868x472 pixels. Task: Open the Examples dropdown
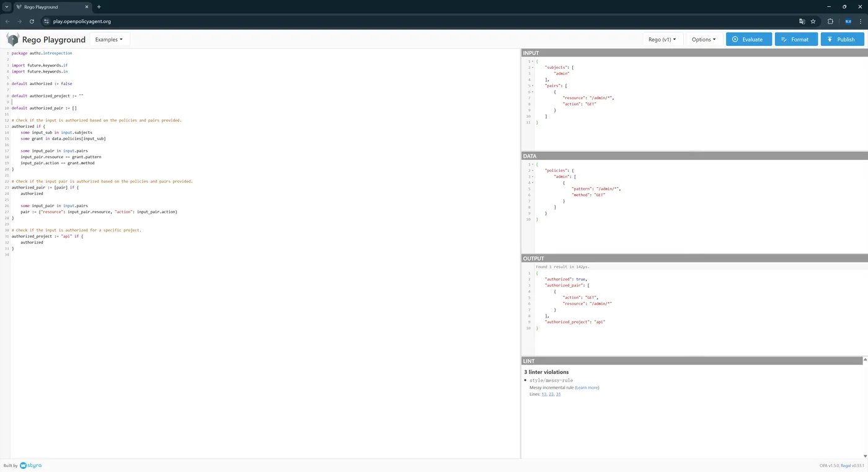[x=109, y=40]
